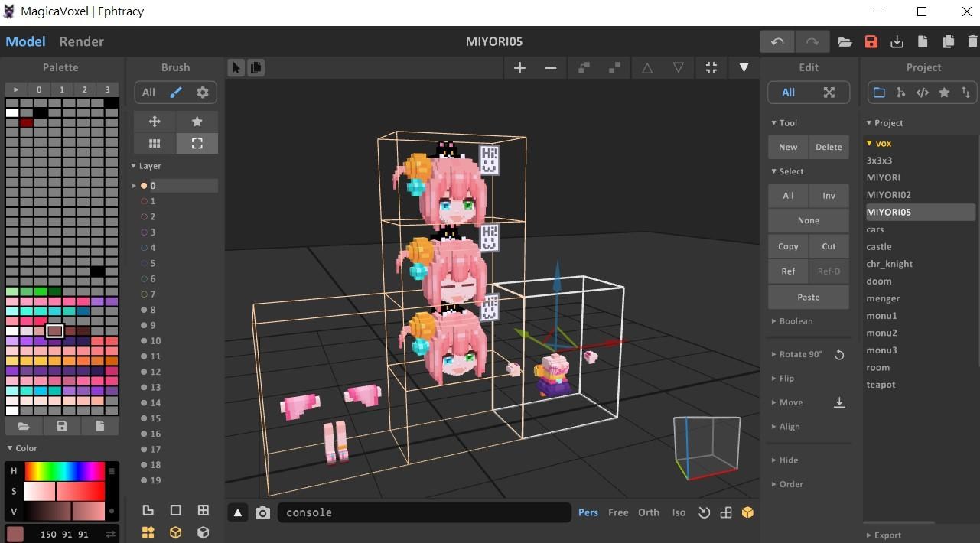Click the Delete button under Tool

(x=829, y=147)
